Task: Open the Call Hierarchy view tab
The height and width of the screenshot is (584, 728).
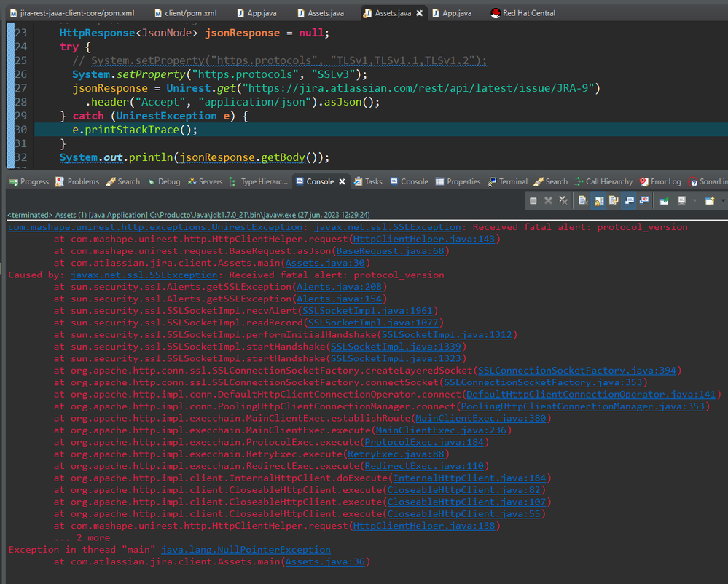Action: [603, 181]
